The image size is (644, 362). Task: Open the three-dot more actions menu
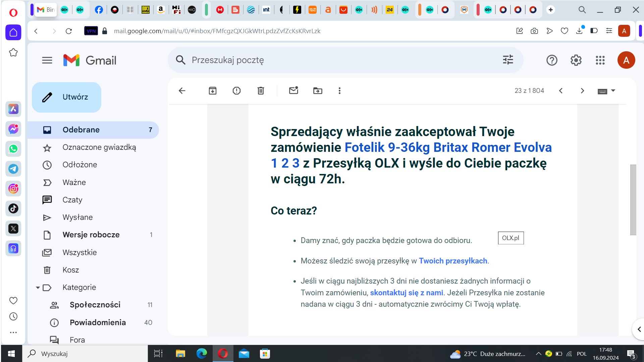(x=339, y=91)
